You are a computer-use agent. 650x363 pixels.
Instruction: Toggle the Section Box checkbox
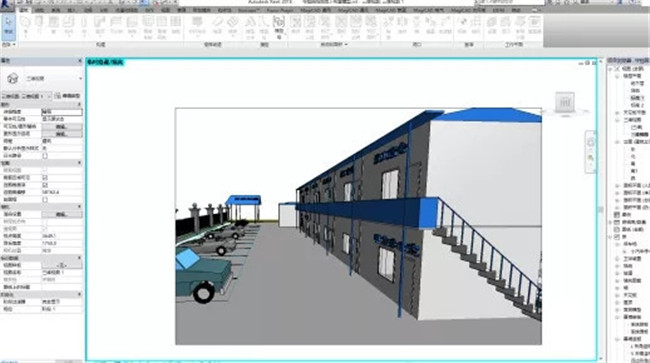(x=45, y=200)
